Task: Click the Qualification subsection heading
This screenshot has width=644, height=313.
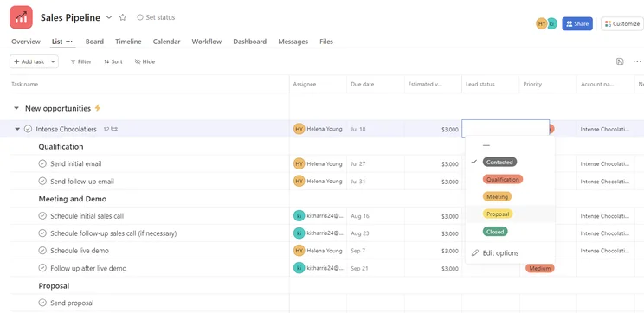Action: coord(61,146)
